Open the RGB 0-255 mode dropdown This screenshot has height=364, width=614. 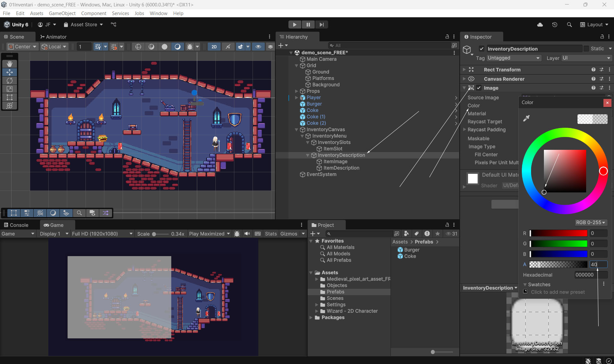point(590,222)
